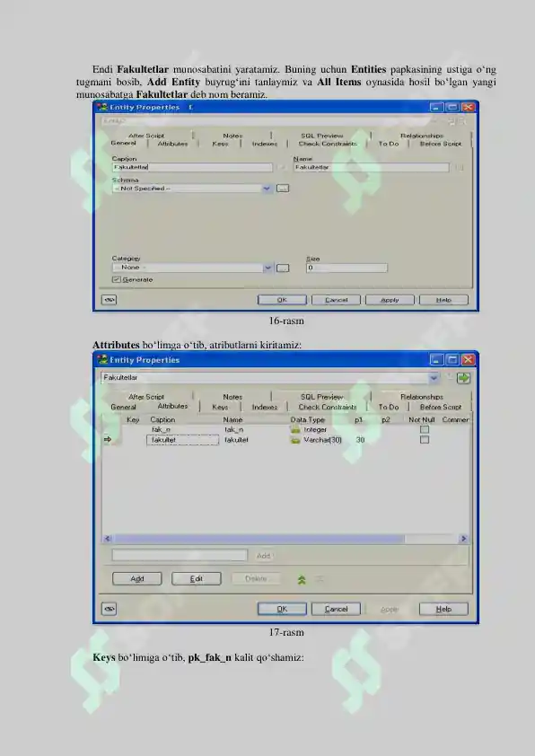Open the Schema Not Specified dropdown
Viewport: 535px width, 756px height.
tap(193, 189)
